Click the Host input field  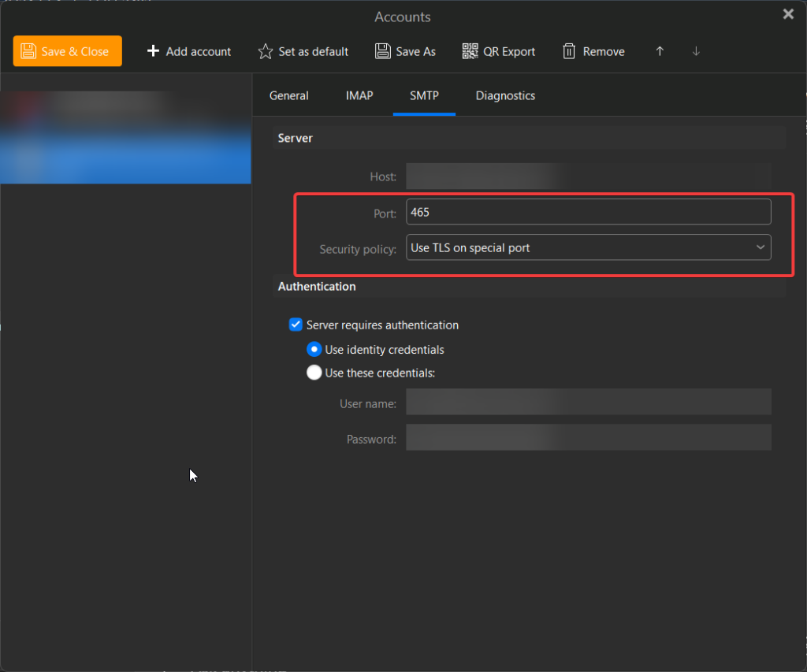coord(588,176)
